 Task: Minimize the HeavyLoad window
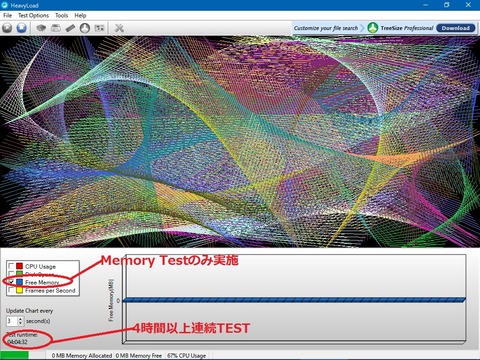coord(426,5)
